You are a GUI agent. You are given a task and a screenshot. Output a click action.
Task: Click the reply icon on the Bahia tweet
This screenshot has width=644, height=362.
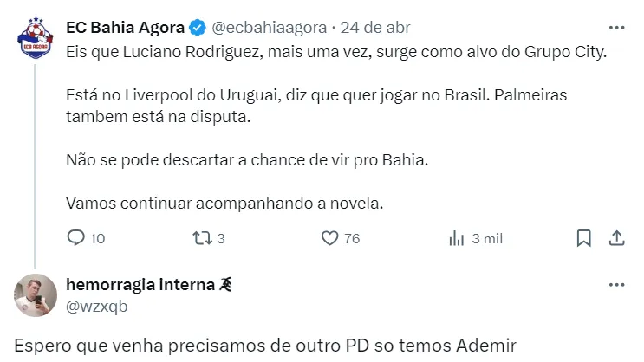[x=76, y=238]
